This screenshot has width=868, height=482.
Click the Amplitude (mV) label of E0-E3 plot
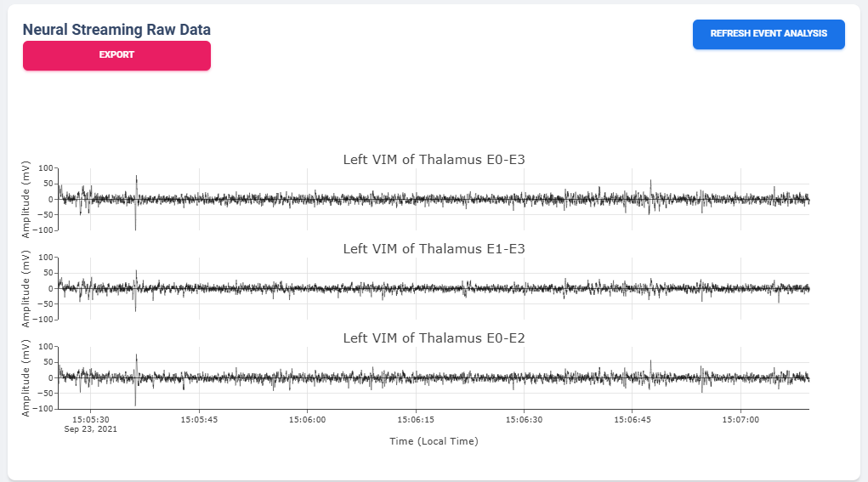point(26,199)
